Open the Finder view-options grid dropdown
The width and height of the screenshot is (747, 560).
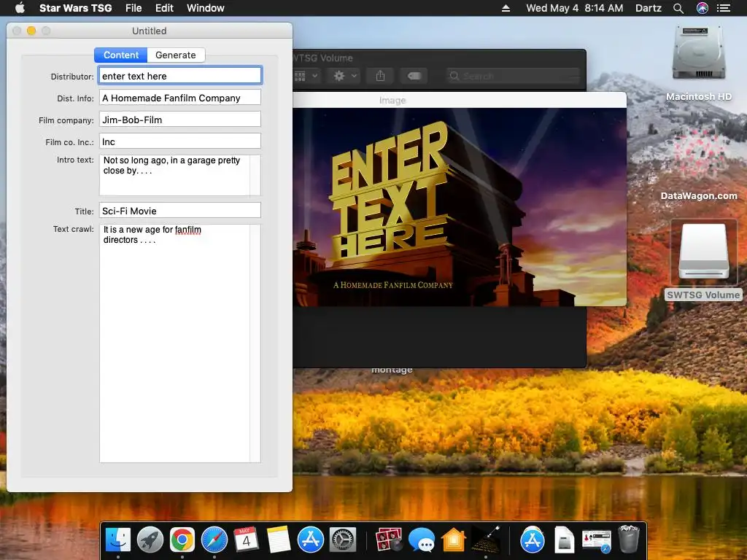click(x=306, y=76)
